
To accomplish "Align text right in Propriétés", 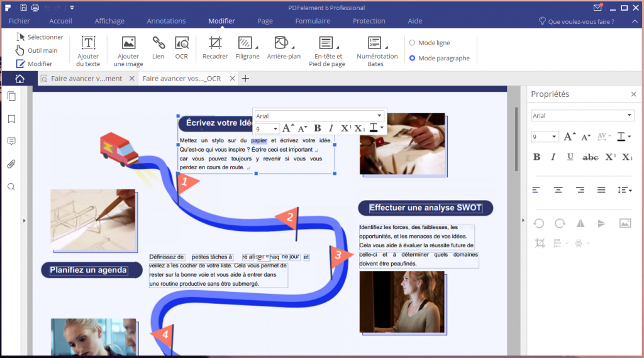I will click(x=580, y=189).
